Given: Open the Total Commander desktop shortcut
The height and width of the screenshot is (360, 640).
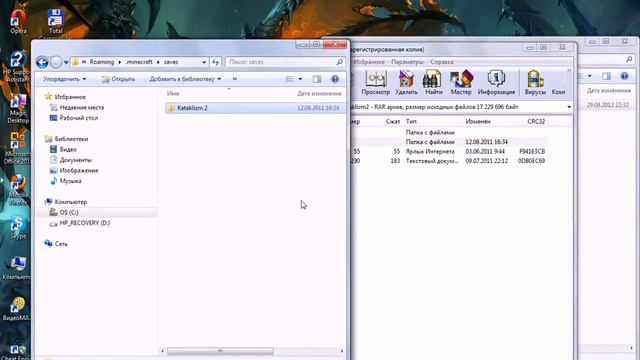Looking at the screenshot, I should point(56,21).
